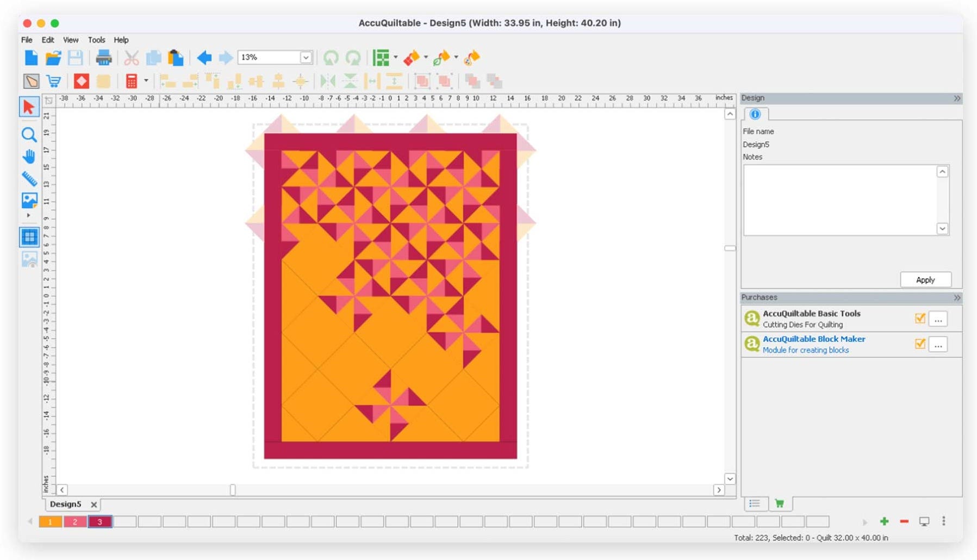Open the zoom percentage dropdown

point(306,58)
